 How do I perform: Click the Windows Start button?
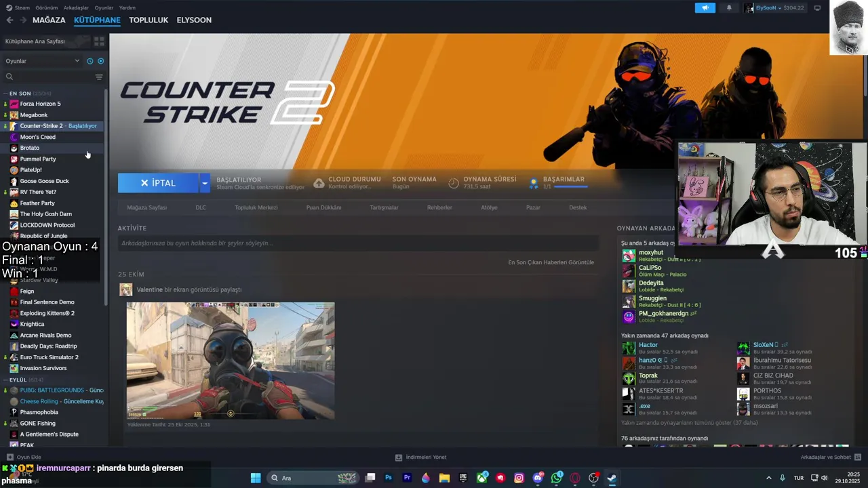pyautogui.click(x=256, y=478)
